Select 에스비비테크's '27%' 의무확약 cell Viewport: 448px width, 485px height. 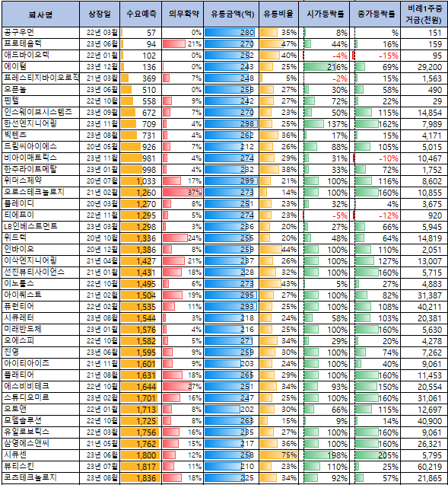click(x=183, y=386)
